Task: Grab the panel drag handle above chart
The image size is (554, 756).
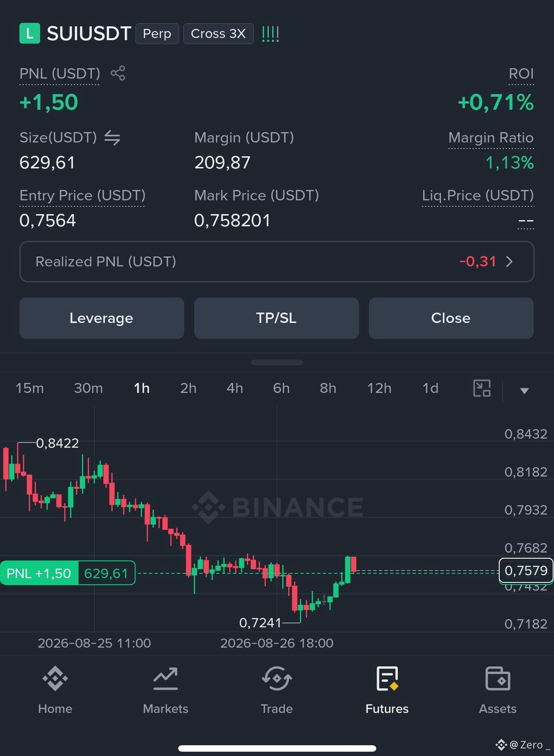Action: tap(277, 363)
